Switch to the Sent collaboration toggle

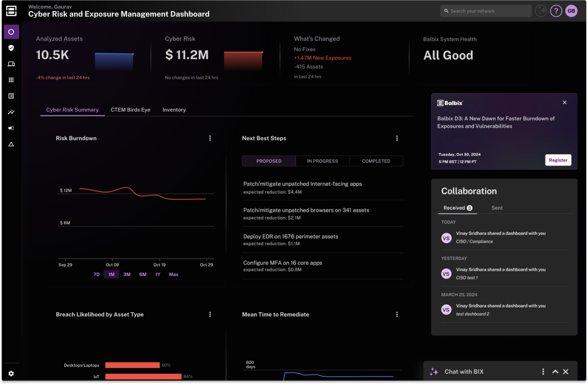[x=497, y=208]
